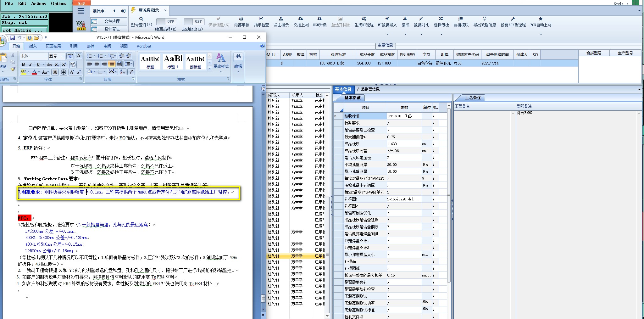644x319 pixels.
Task: Open the bullets list dropdown arrow
Action: tap(94, 56)
